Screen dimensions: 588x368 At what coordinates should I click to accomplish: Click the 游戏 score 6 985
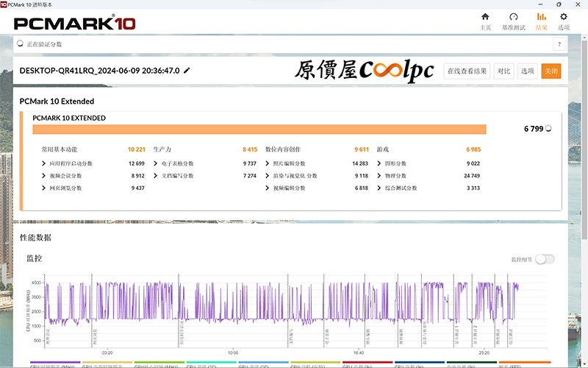coord(473,149)
